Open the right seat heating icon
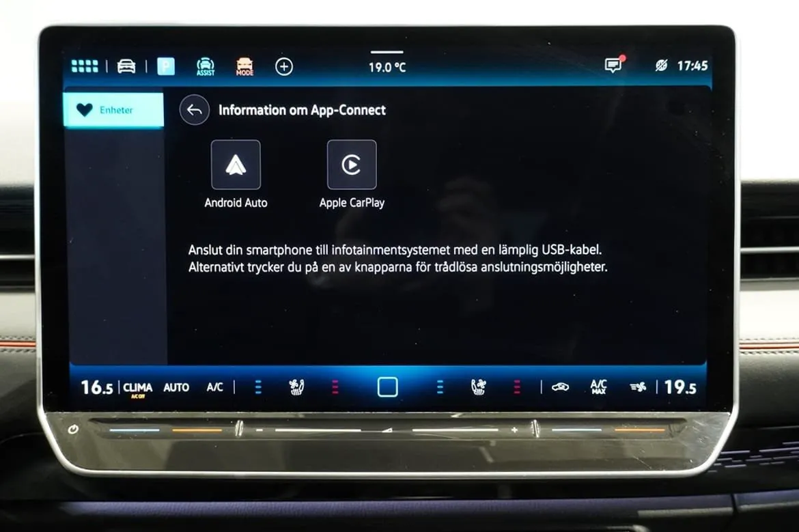The height and width of the screenshot is (532, 799). (x=479, y=387)
